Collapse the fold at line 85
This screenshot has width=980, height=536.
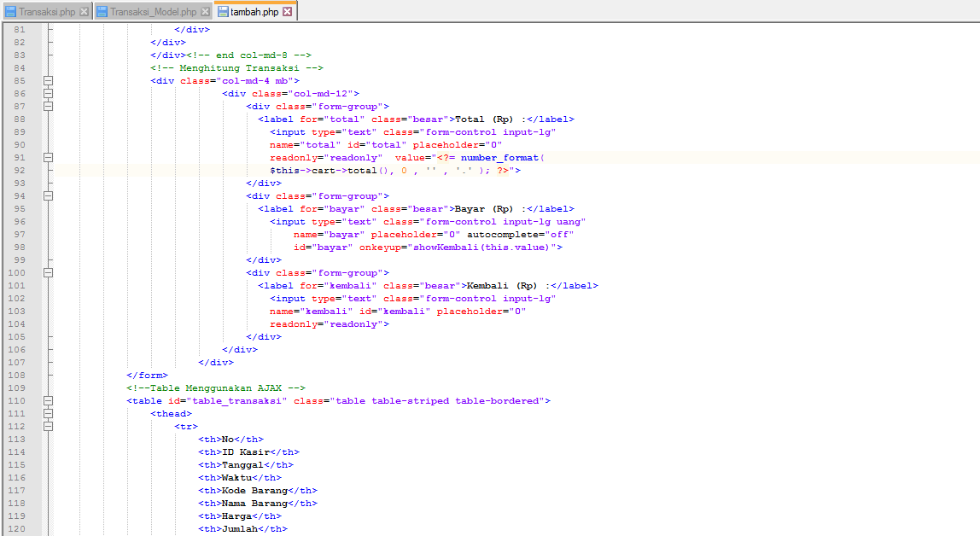48,80
